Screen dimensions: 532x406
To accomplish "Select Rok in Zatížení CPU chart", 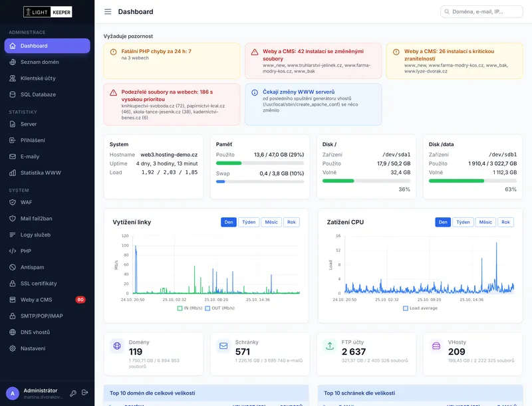I will [x=505, y=223].
